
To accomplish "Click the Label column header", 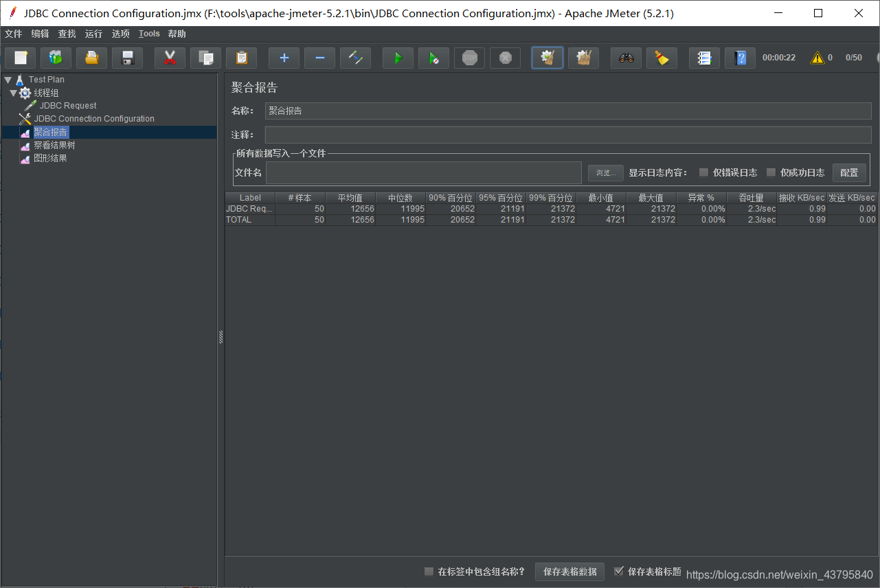I will (250, 198).
